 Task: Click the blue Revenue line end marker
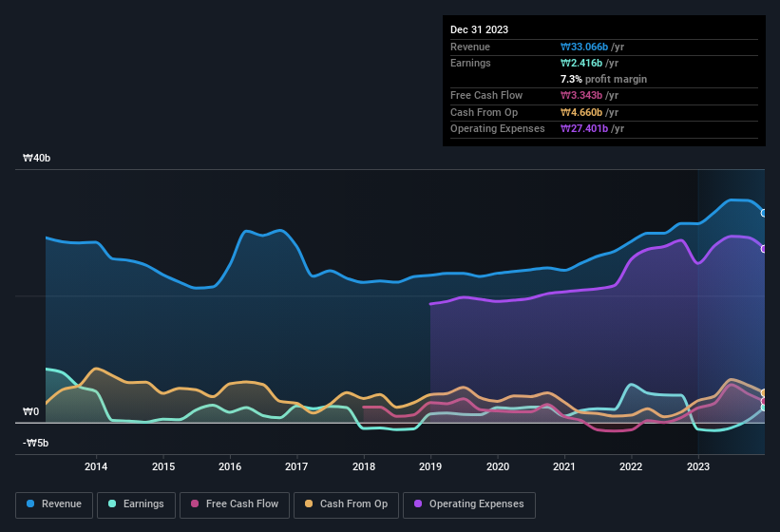(764, 213)
